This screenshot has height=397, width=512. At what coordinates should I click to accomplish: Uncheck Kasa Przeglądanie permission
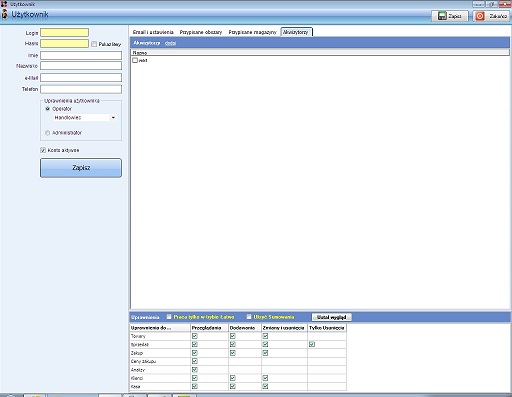click(195, 386)
